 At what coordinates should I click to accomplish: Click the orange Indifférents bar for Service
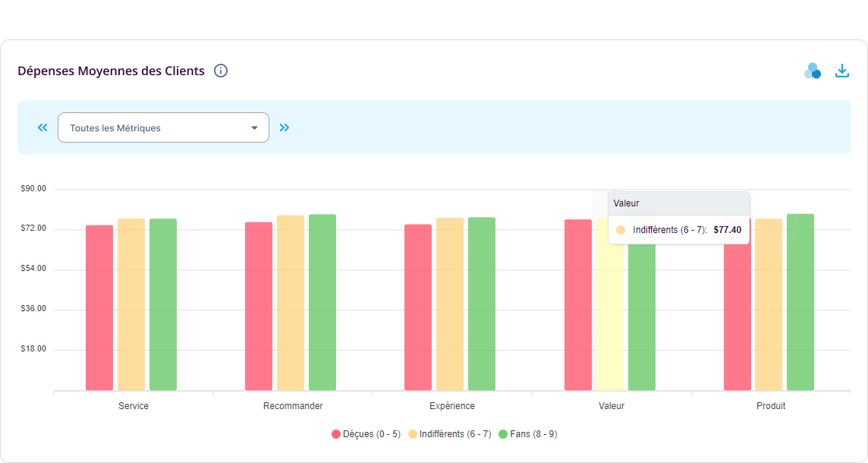(x=131, y=304)
